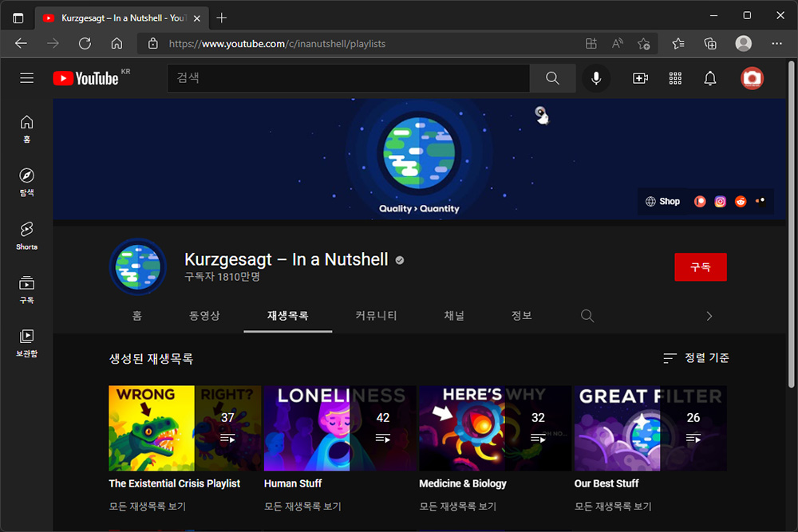View full playlist under Medicine & Biology
The image size is (798, 532).
[458, 506]
